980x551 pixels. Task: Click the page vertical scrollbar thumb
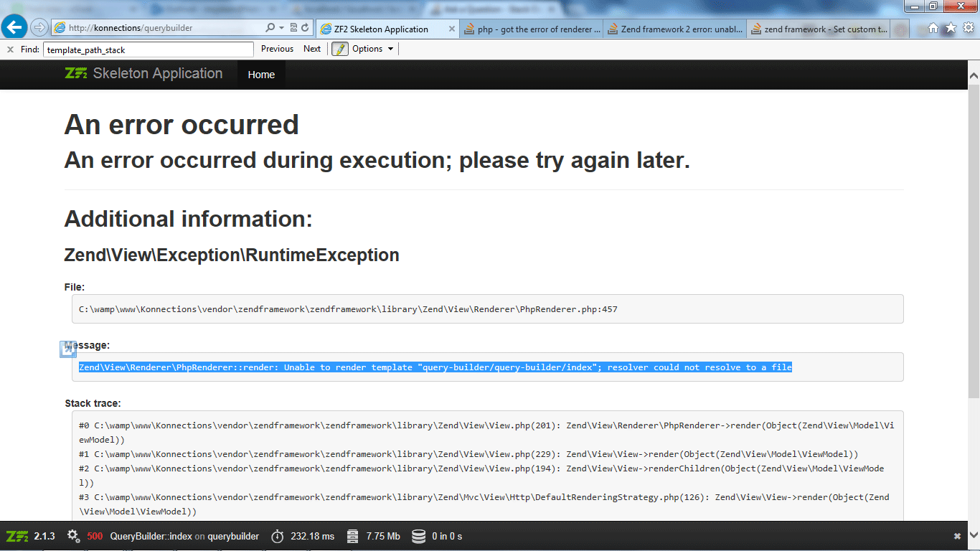pyautogui.click(x=974, y=241)
